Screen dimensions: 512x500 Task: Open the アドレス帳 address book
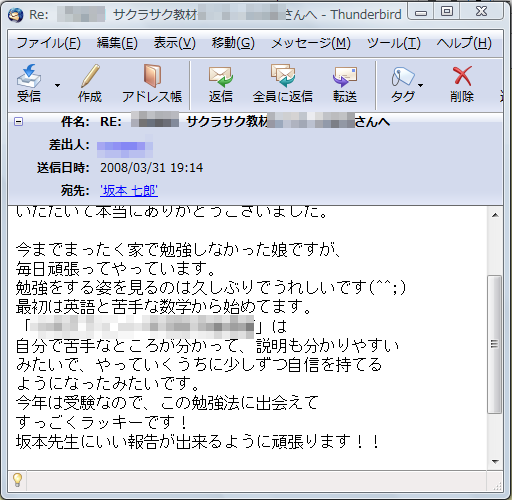152,75
